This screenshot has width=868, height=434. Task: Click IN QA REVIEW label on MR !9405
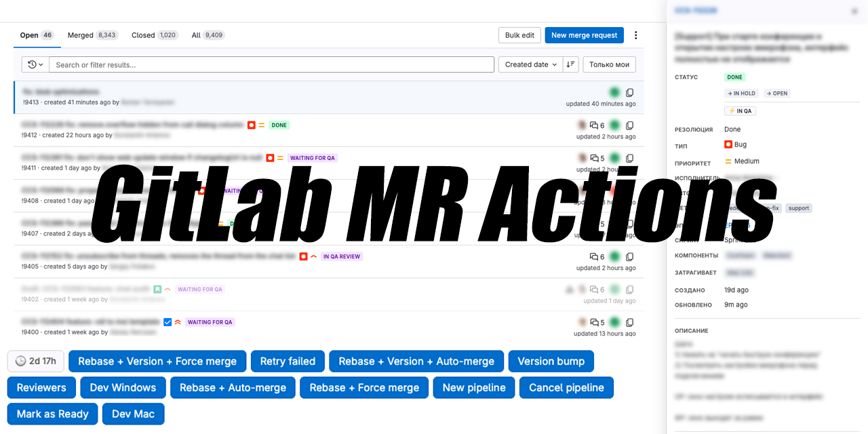342,257
